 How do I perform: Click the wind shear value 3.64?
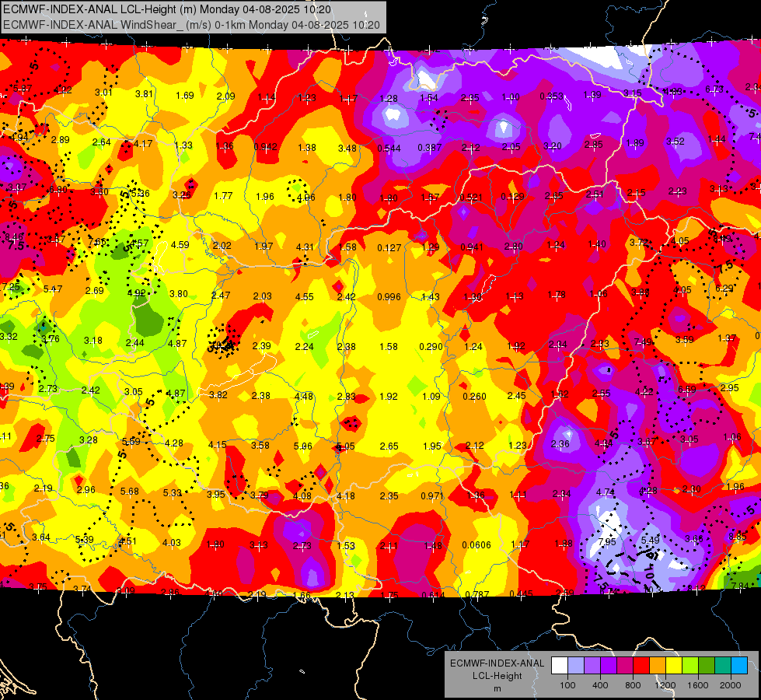tap(40, 537)
